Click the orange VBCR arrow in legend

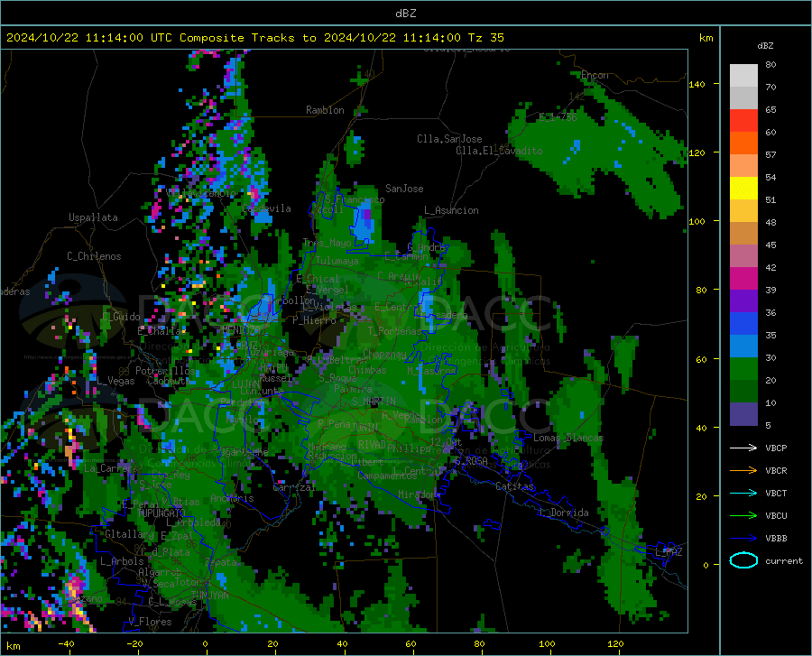(x=743, y=471)
